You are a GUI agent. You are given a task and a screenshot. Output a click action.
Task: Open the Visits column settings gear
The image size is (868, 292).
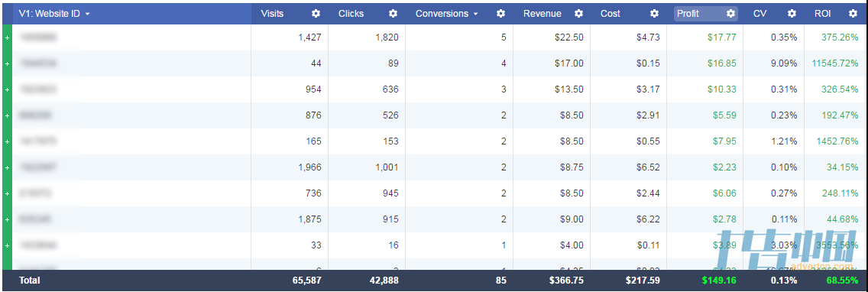point(316,14)
